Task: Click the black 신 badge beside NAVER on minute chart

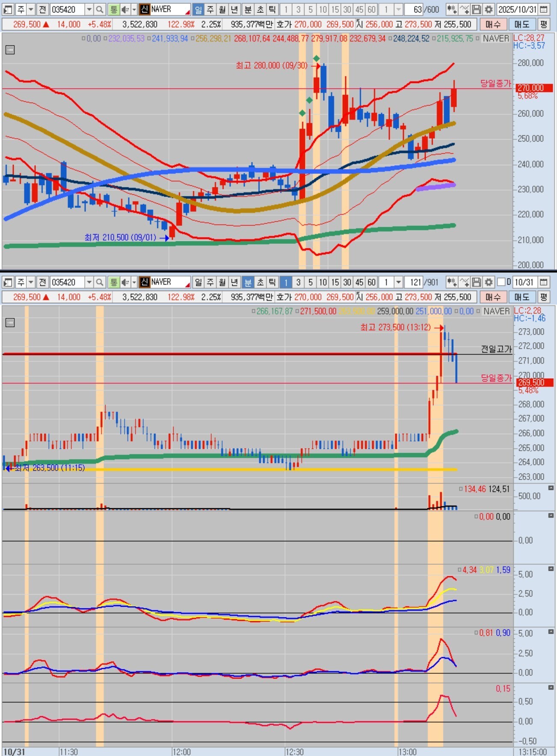Action: (x=145, y=282)
